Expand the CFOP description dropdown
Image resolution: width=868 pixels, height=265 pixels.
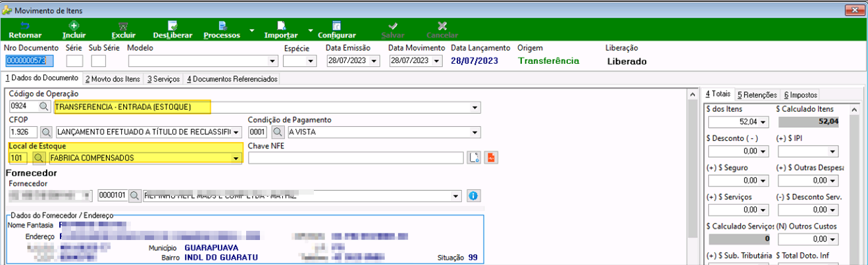pyautogui.click(x=237, y=132)
